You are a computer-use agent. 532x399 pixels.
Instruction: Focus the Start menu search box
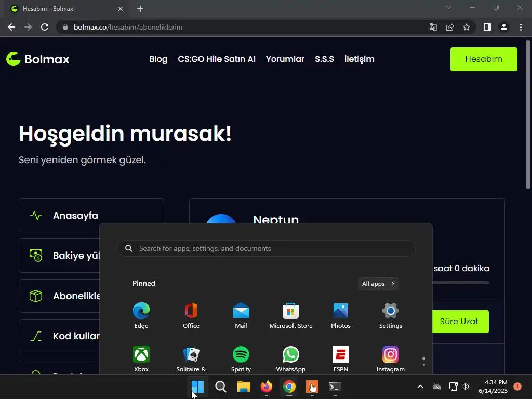(x=265, y=249)
